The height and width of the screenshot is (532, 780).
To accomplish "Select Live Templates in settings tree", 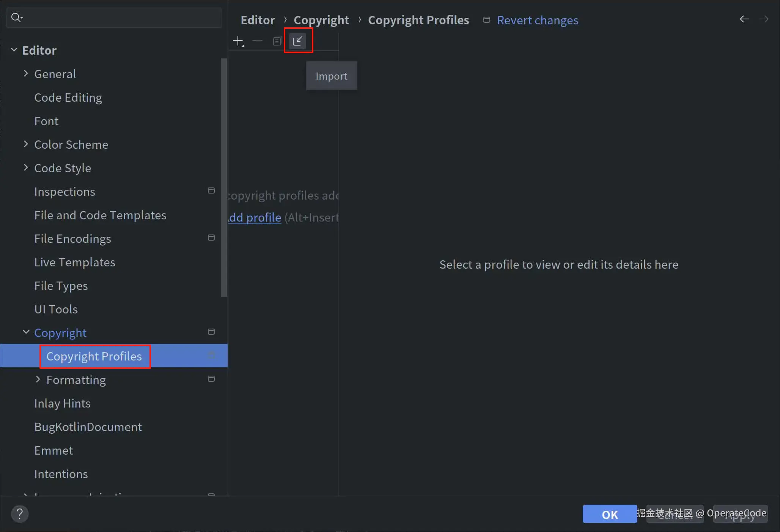I will click(x=75, y=262).
